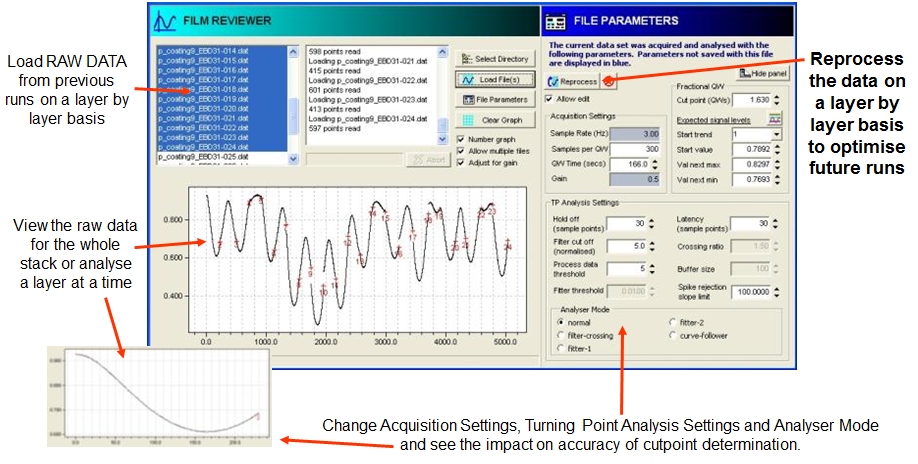Click the expected signal levels graph icon

(775, 119)
